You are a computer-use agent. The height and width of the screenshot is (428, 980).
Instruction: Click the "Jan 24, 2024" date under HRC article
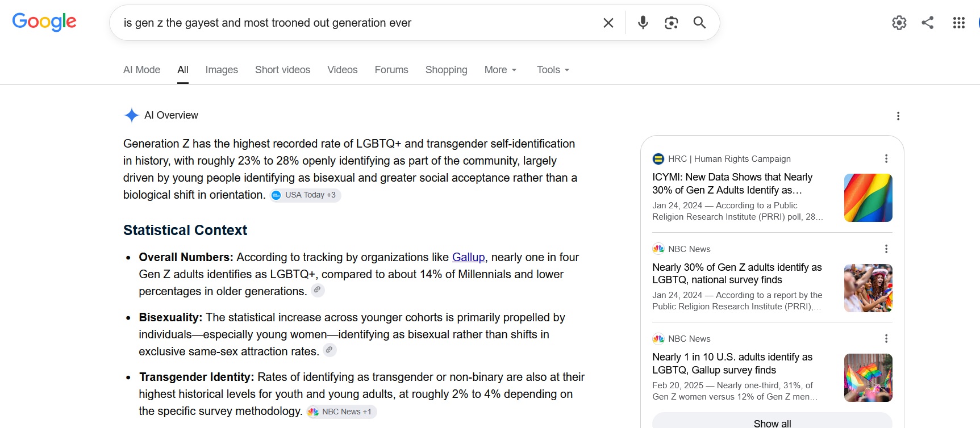coord(677,205)
